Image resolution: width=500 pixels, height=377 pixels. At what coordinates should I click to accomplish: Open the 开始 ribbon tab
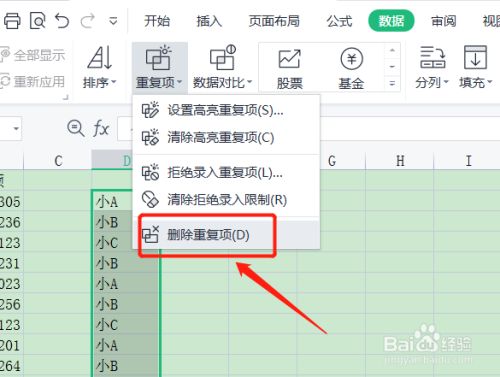pyautogui.click(x=157, y=21)
